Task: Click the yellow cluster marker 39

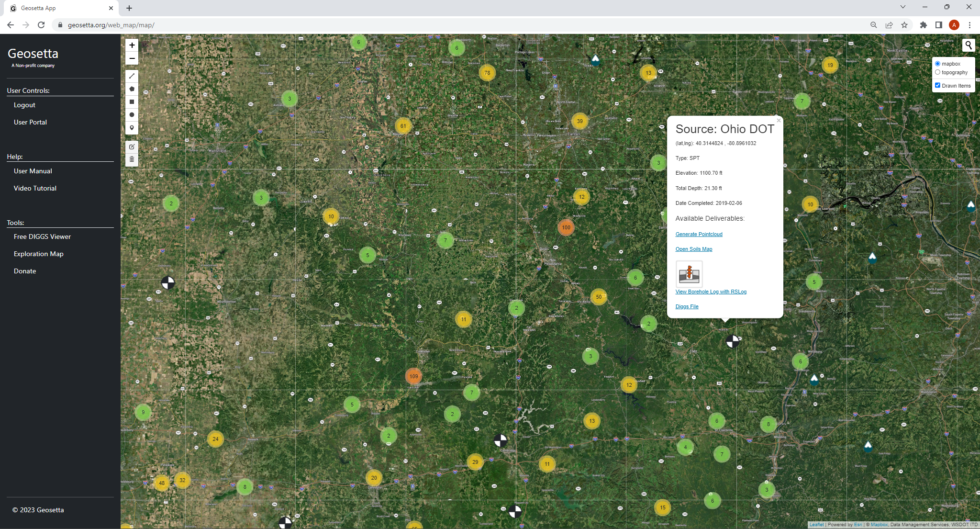Action: click(580, 121)
